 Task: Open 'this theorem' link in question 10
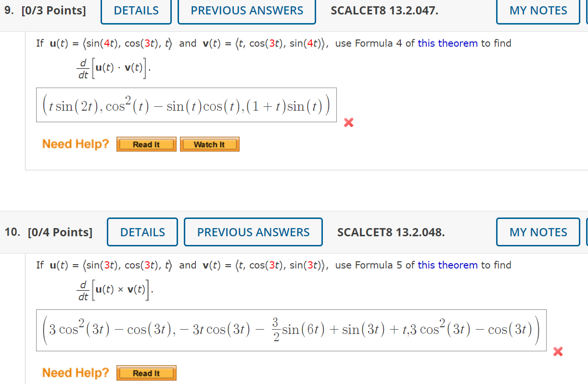coord(447,265)
